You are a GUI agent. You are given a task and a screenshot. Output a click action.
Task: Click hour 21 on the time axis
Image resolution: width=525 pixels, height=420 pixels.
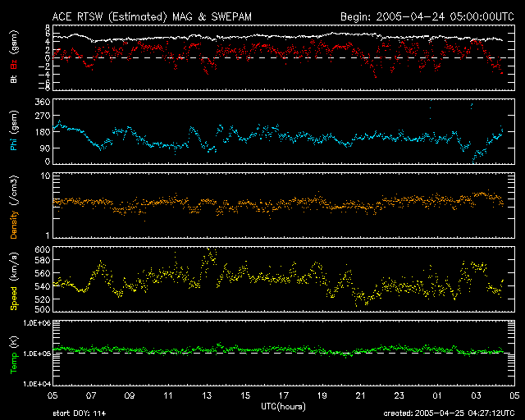point(360,395)
